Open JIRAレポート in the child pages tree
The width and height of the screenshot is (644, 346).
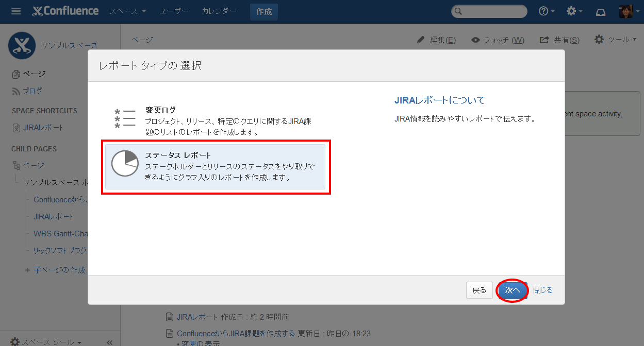coord(54,217)
